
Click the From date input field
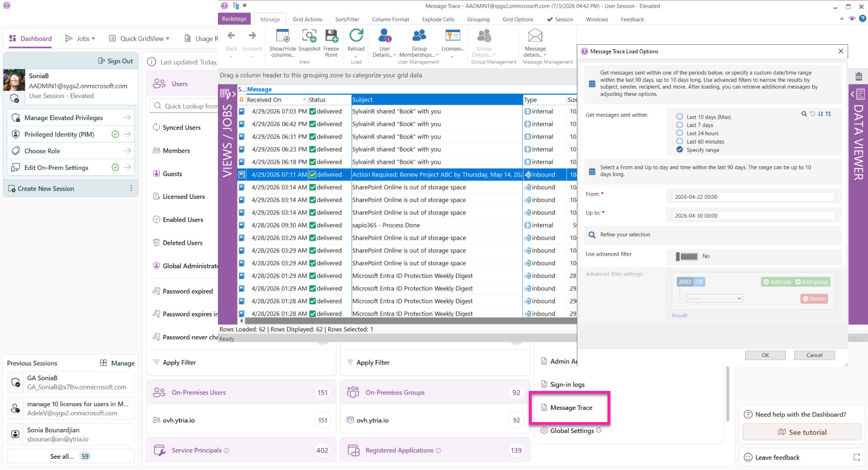753,197
